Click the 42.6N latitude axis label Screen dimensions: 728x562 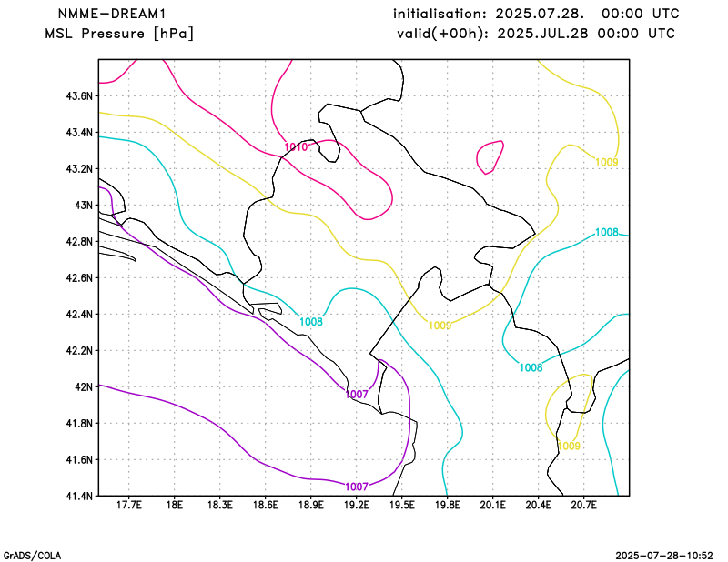coord(79,278)
